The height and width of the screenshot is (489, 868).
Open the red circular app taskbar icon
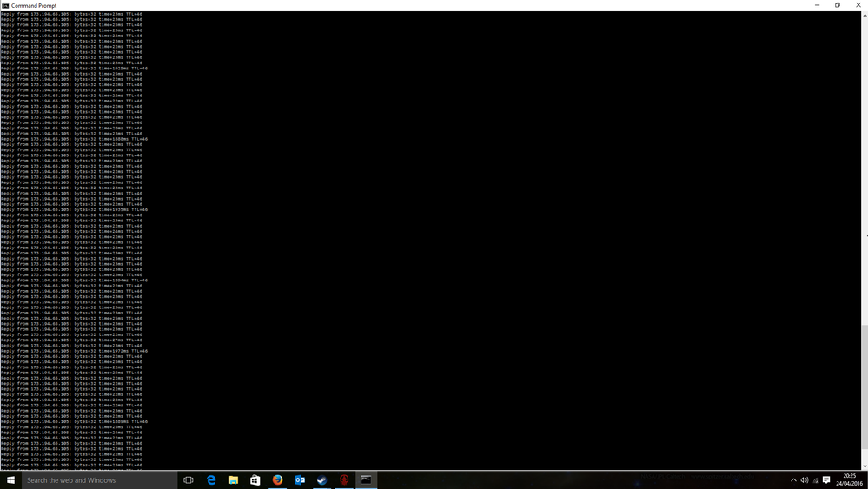(x=344, y=480)
